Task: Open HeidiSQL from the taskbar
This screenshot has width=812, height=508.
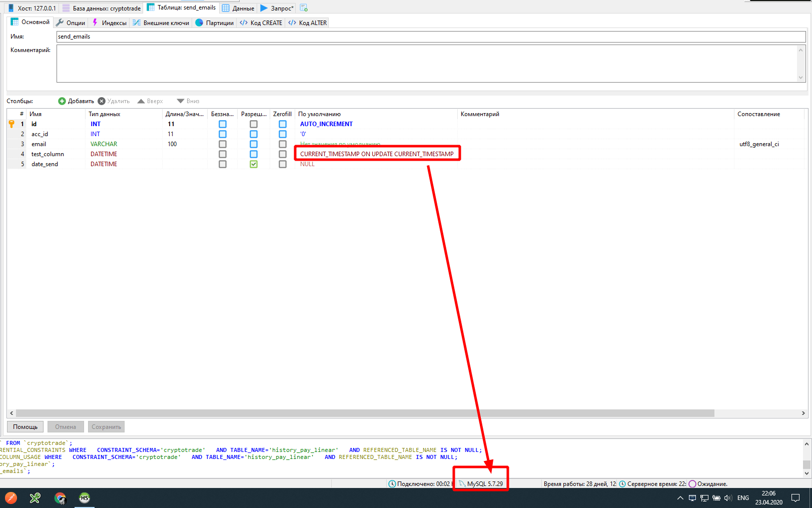Action: [85, 498]
